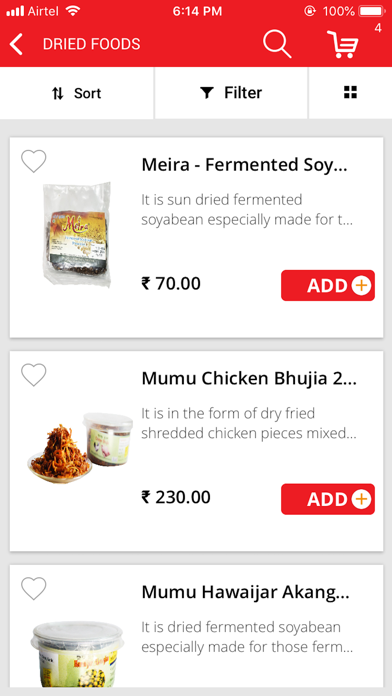View Meira soyabean packet image
Screen dimensions: 392x696
77,234
